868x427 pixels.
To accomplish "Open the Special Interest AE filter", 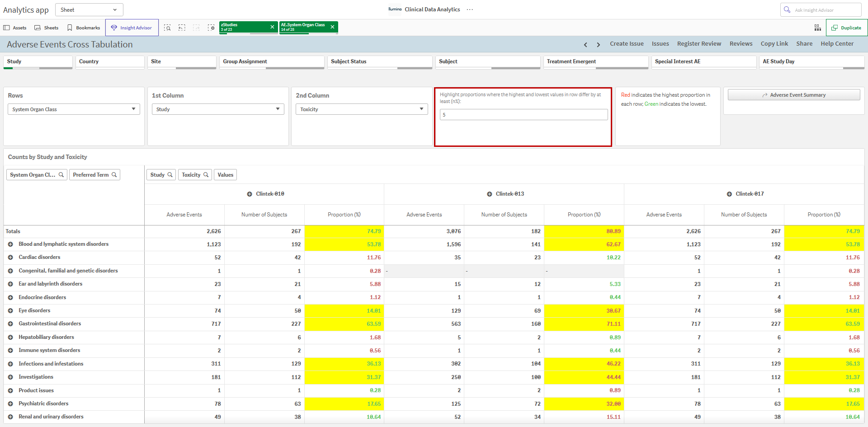I will (704, 62).
